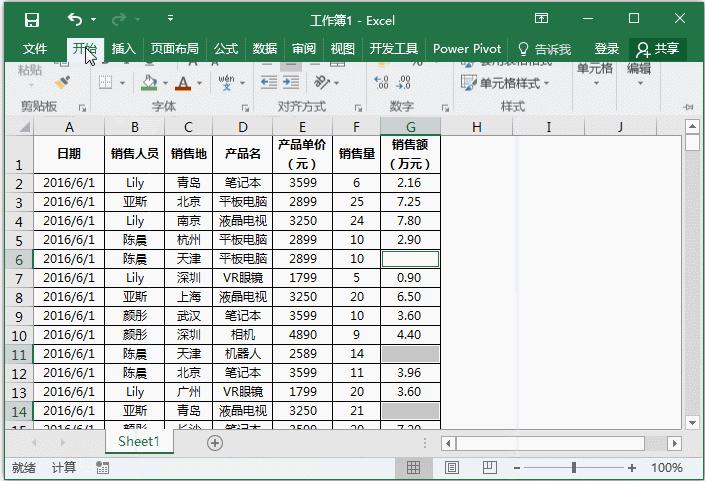Apply fill color with the paint bucket
The width and height of the screenshot is (705, 481).
click(x=149, y=83)
